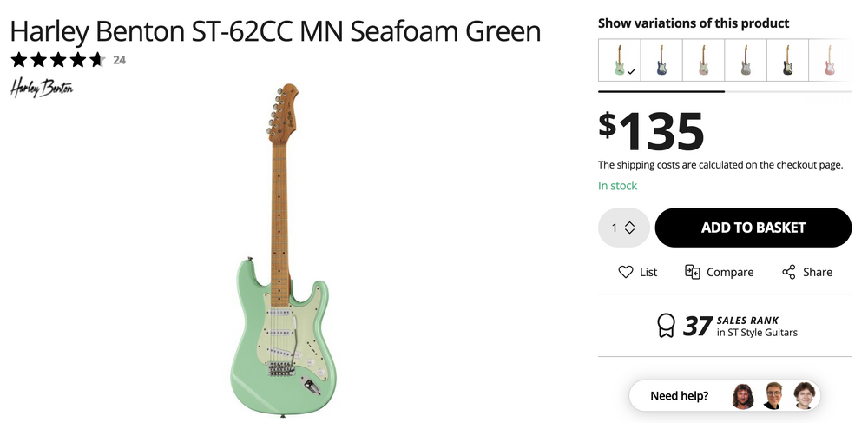Click the Share icon
868x423 pixels.
click(x=789, y=272)
